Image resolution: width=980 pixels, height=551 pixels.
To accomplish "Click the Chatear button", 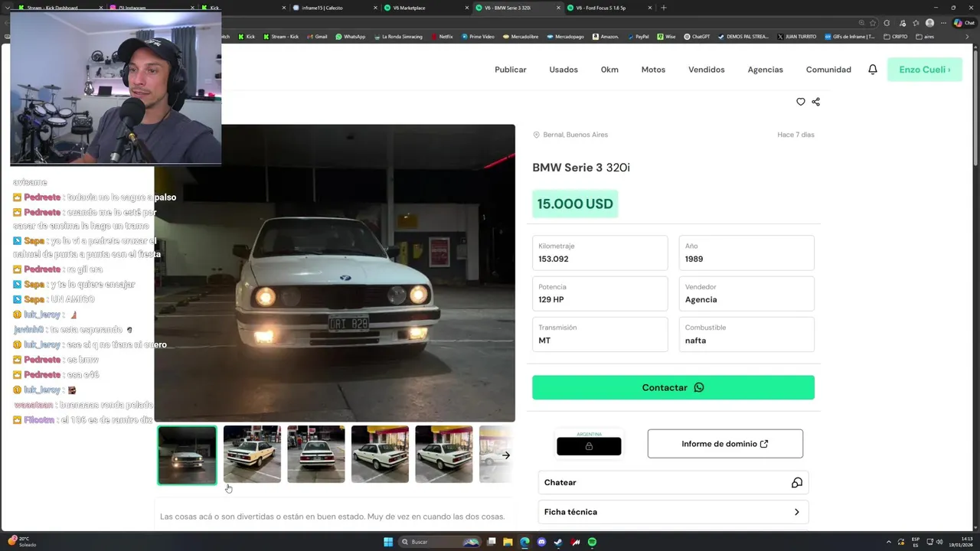I will (673, 483).
